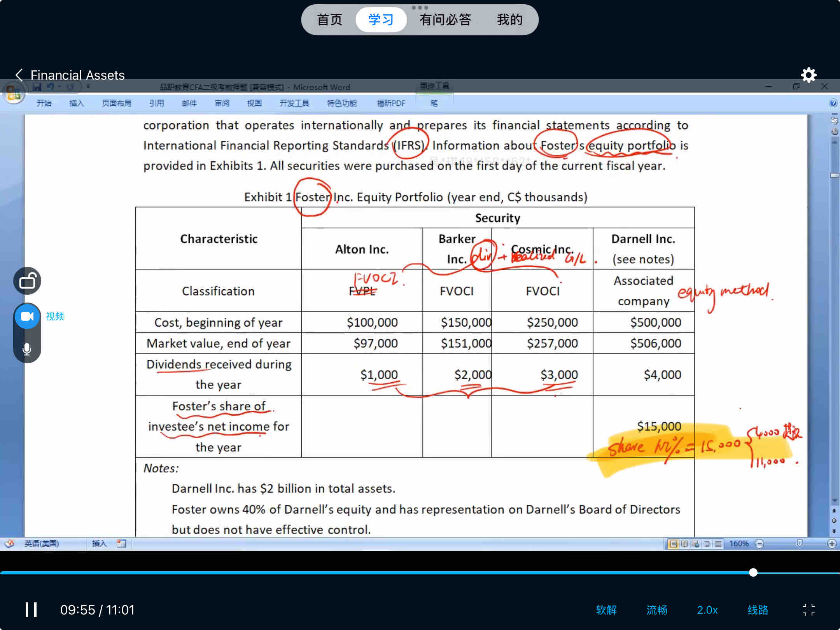Click the vertical scrollbar thumb in Word

pos(834,175)
